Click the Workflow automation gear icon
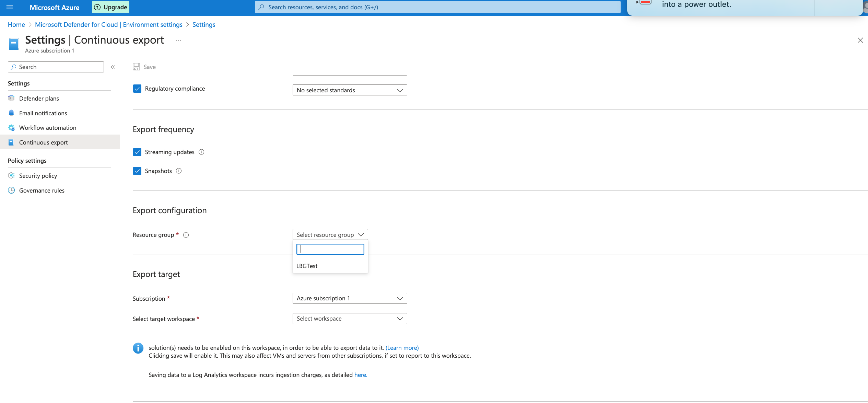Image resolution: width=868 pixels, height=403 pixels. pyautogui.click(x=11, y=128)
